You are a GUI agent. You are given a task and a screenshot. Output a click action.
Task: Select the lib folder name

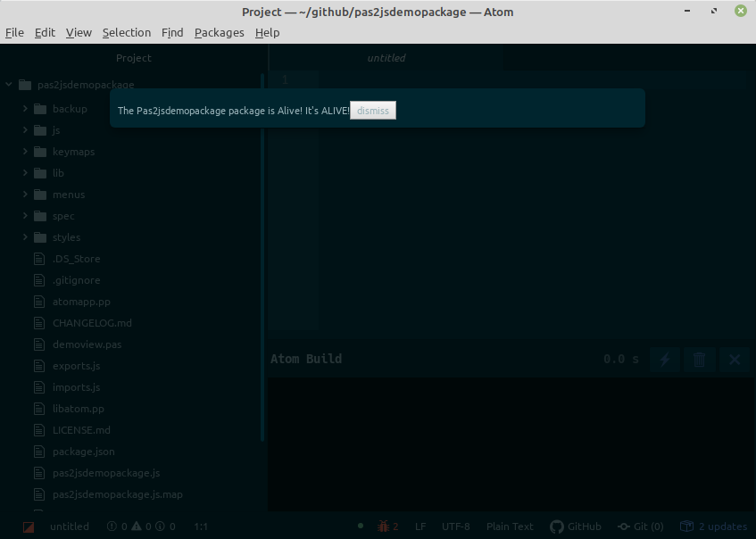(x=58, y=173)
